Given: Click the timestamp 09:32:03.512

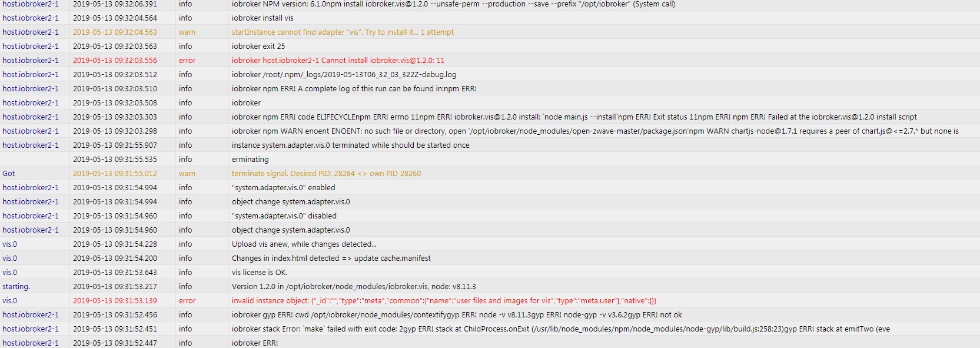Looking at the screenshot, I should [x=115, y=74].
